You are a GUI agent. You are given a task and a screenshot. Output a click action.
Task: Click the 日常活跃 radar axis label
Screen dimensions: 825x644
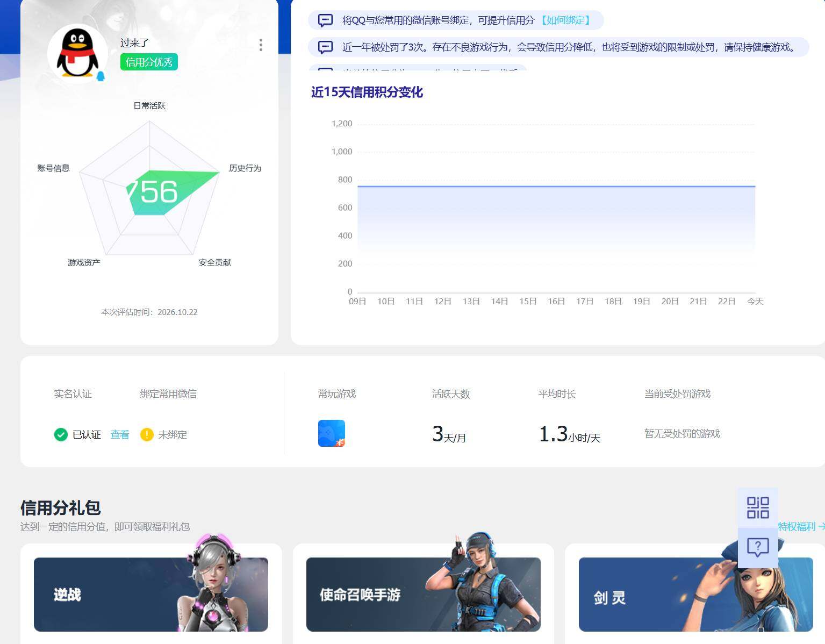click(x=149, y=106)
